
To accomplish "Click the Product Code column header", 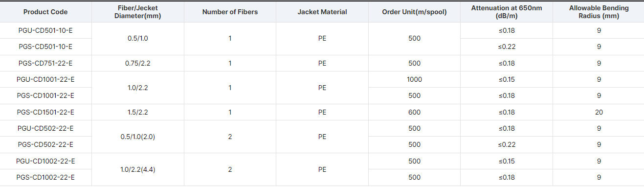I will 45,12.
